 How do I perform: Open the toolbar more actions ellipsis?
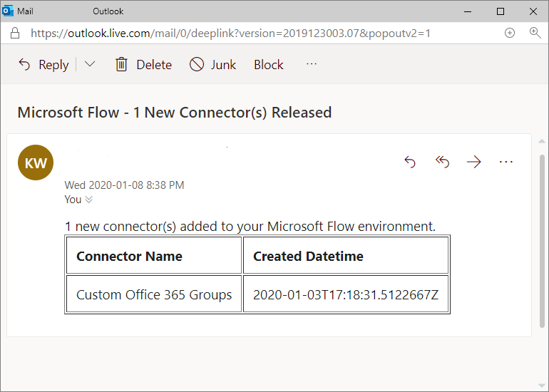pyautogui.click(x=312, y=64)
